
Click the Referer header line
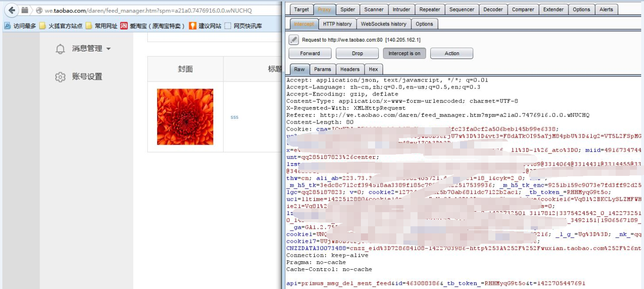point(438,115)
